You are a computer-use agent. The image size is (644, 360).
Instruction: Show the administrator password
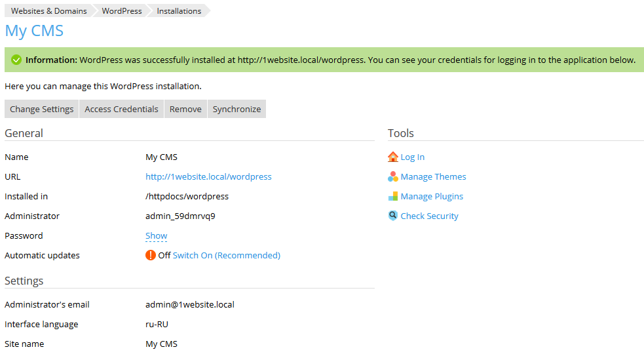click(x=156, y=236)
